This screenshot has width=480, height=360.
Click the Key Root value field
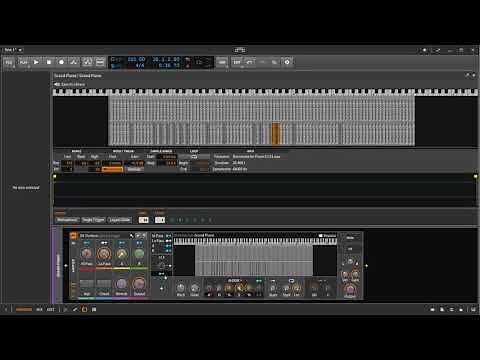(x=81, y=163)
